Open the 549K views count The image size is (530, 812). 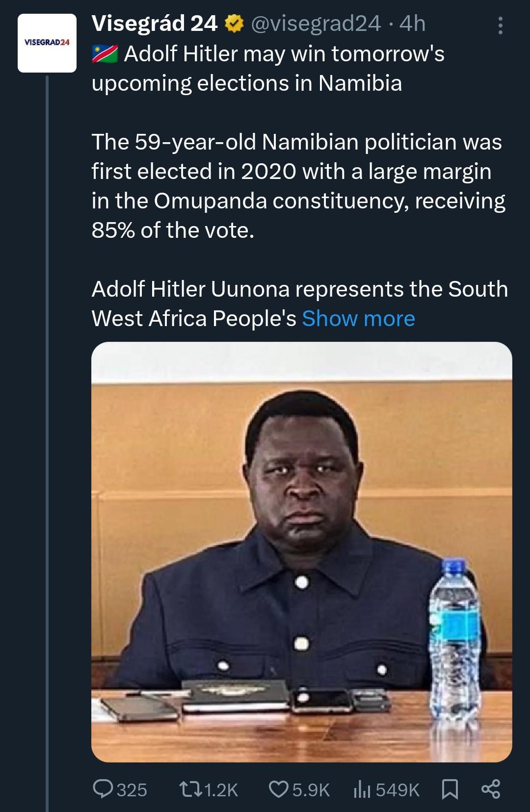[397, 789]
